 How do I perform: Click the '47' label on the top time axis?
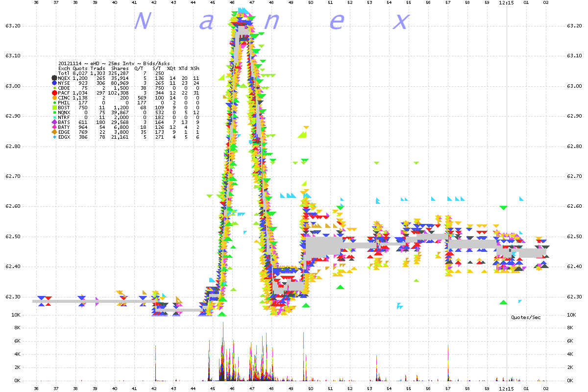click(x=252, y=2)
